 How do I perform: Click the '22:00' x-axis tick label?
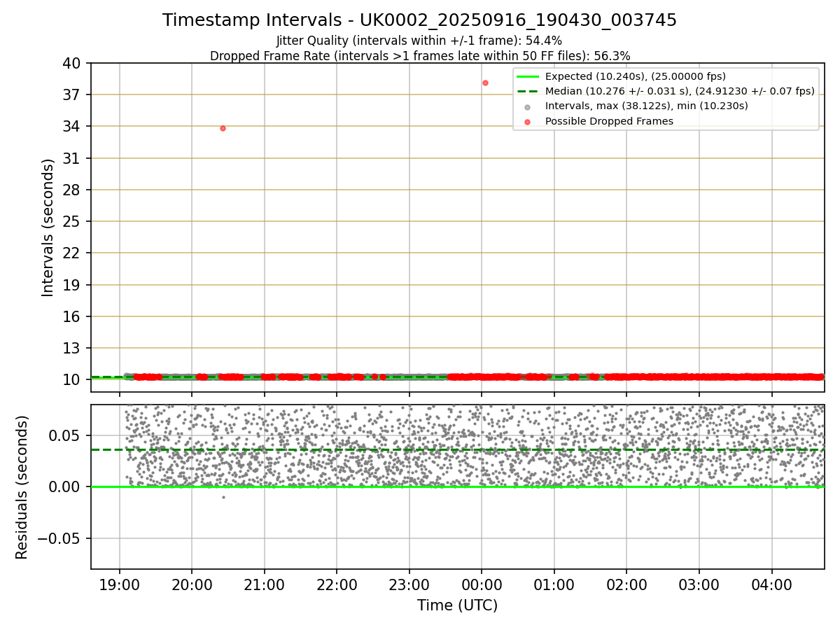coord(337,584)
